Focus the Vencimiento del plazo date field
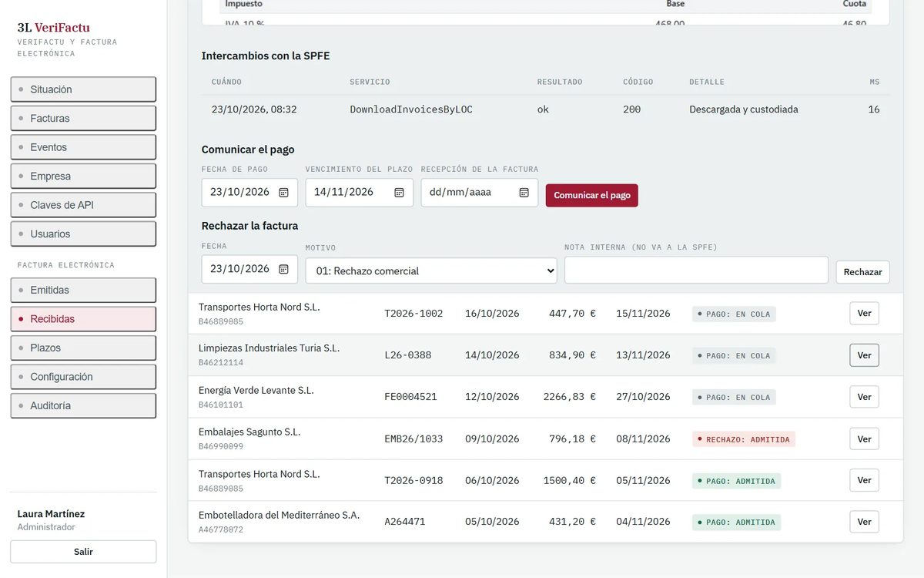The image size is (924, 578). 359,193
